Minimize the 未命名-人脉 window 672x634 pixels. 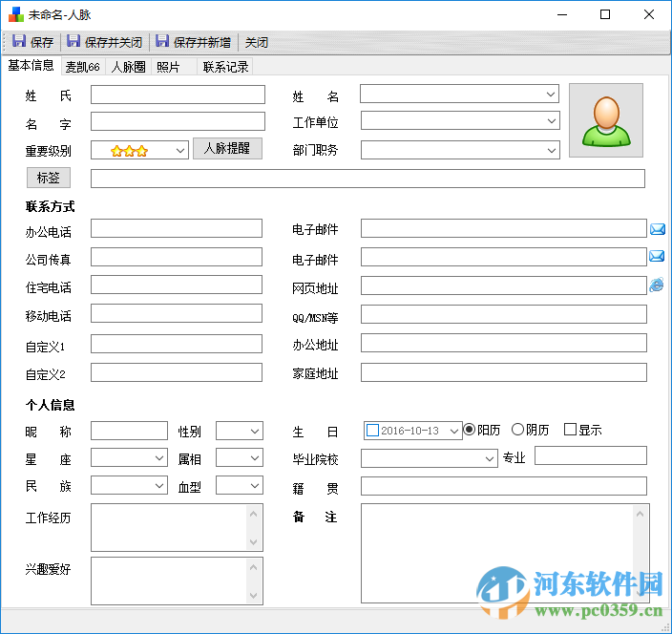[x=562, y=14]
